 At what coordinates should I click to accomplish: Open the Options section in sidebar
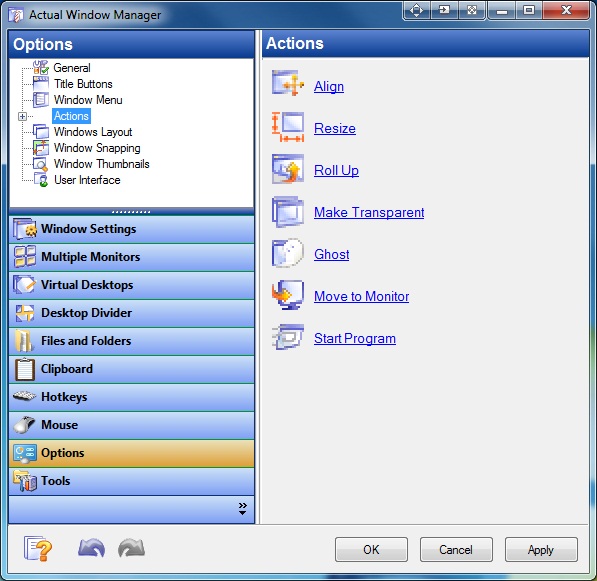pos(131,453)
